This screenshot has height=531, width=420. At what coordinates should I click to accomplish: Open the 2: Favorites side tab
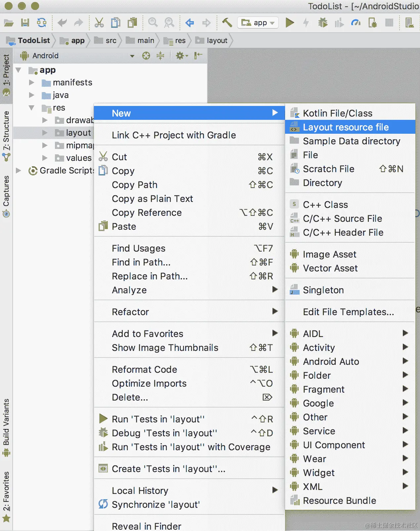click(6, 497)
